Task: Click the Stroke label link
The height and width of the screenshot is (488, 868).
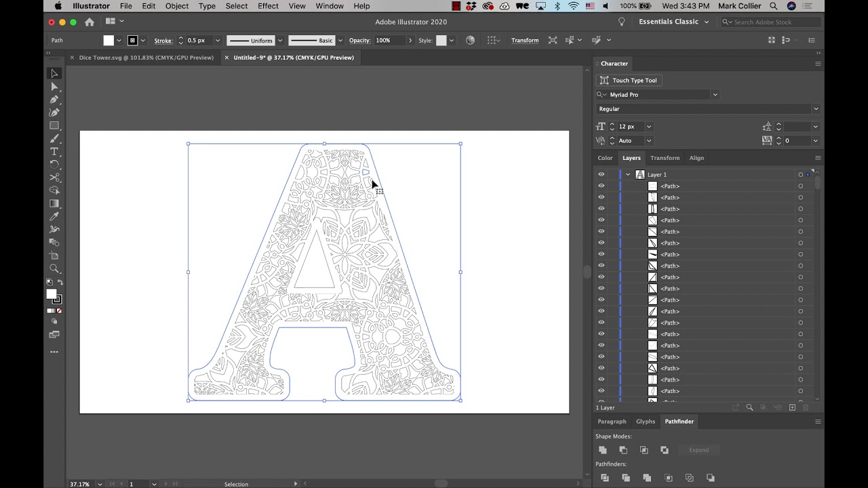Action: click(163, 41)
